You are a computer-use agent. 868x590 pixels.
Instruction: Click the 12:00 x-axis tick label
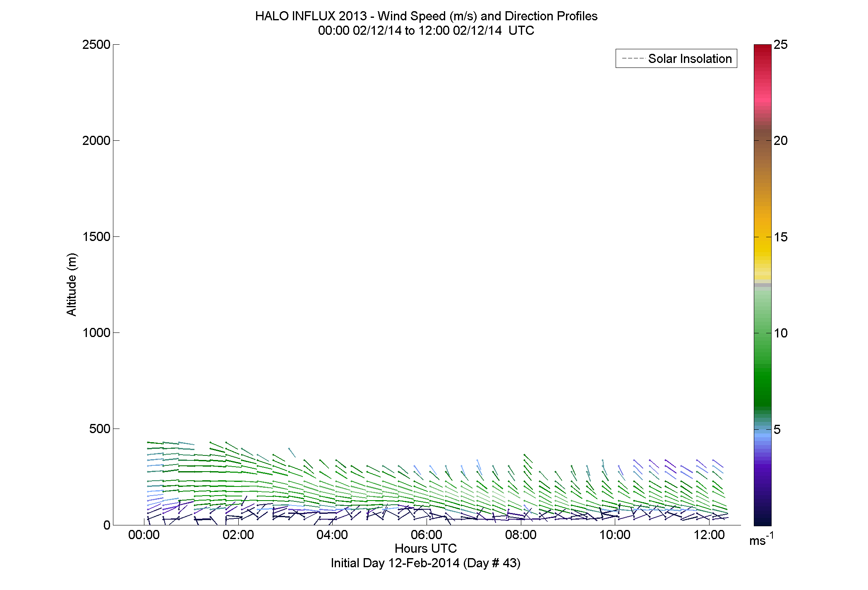(709, 535)
